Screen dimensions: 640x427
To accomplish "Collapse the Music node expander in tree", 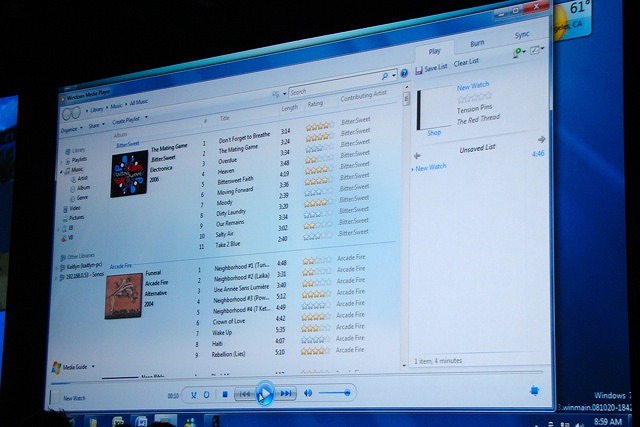I will (62, 172).
